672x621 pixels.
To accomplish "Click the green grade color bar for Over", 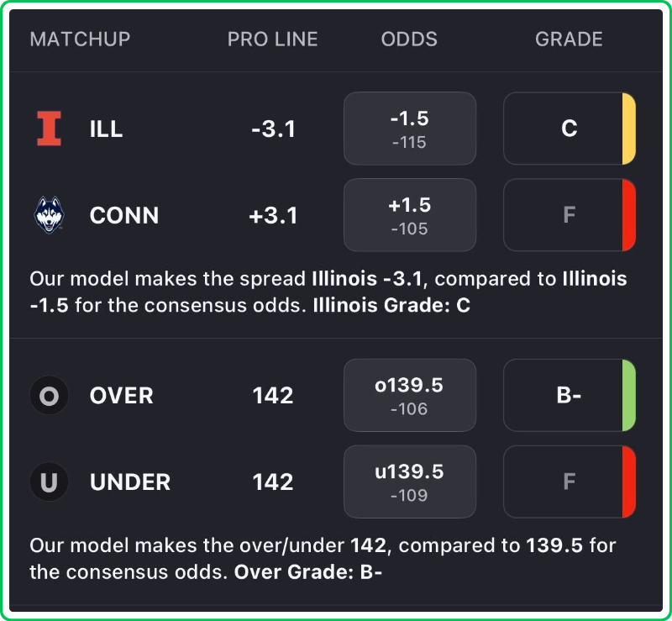I will coord(628,395).
